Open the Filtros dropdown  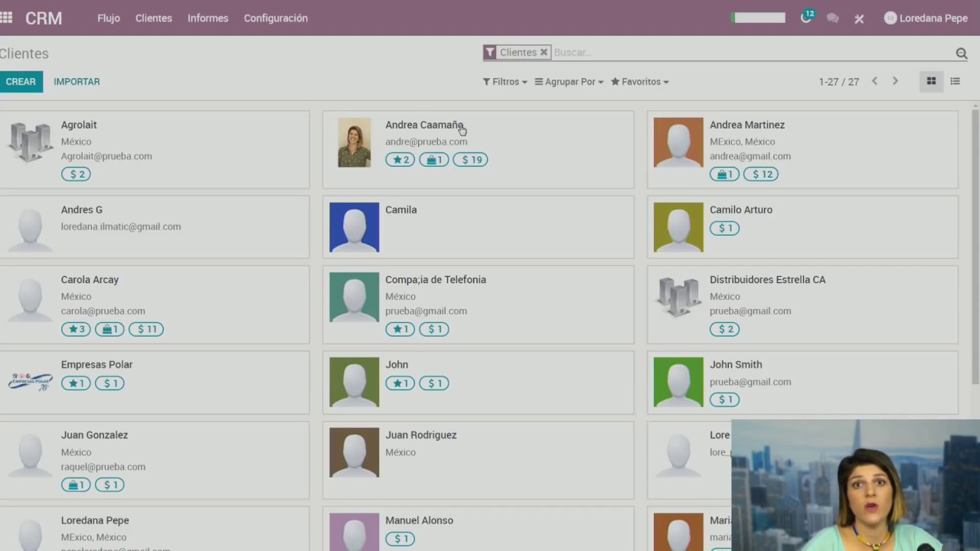click(x=505, y=82)
